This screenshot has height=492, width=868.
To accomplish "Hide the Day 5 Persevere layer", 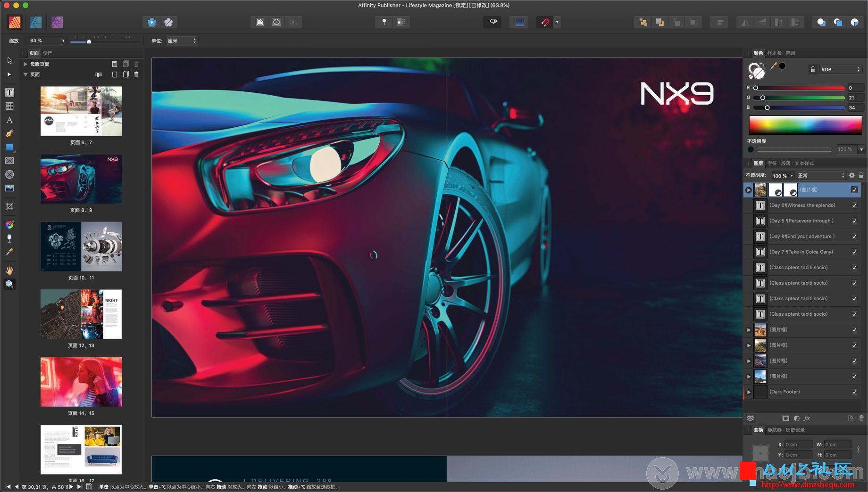I will (x=854, y=221).
